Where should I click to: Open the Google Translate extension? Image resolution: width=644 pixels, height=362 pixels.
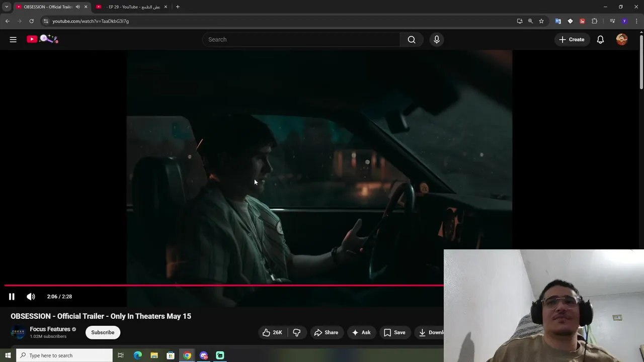tap(558, 21)
